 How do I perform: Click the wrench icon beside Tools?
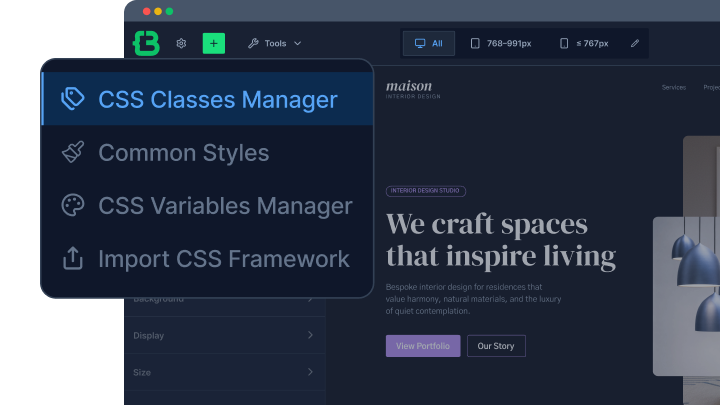(253, 44)
